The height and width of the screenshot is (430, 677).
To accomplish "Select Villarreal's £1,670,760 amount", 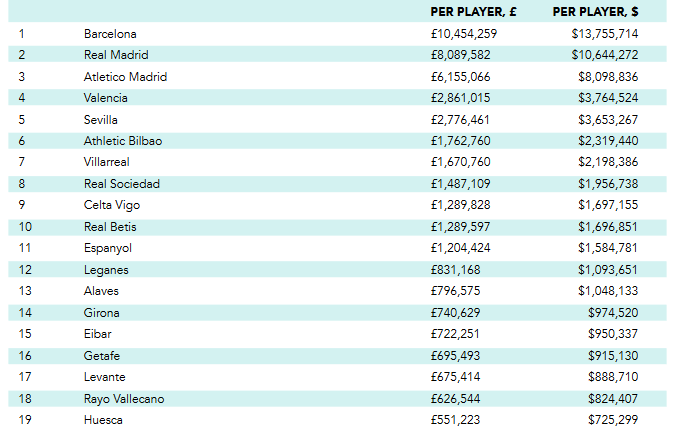I will point(460,162).
